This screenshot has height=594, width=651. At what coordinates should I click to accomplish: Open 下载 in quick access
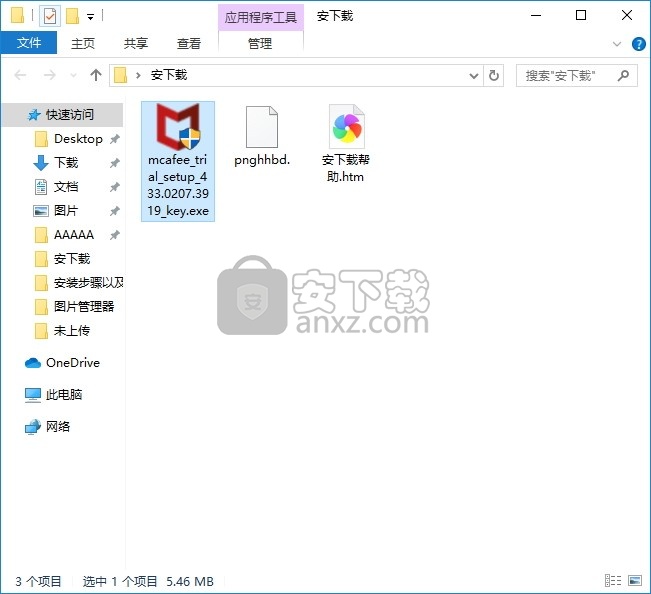pyautogui.click(x=66, y=162)
